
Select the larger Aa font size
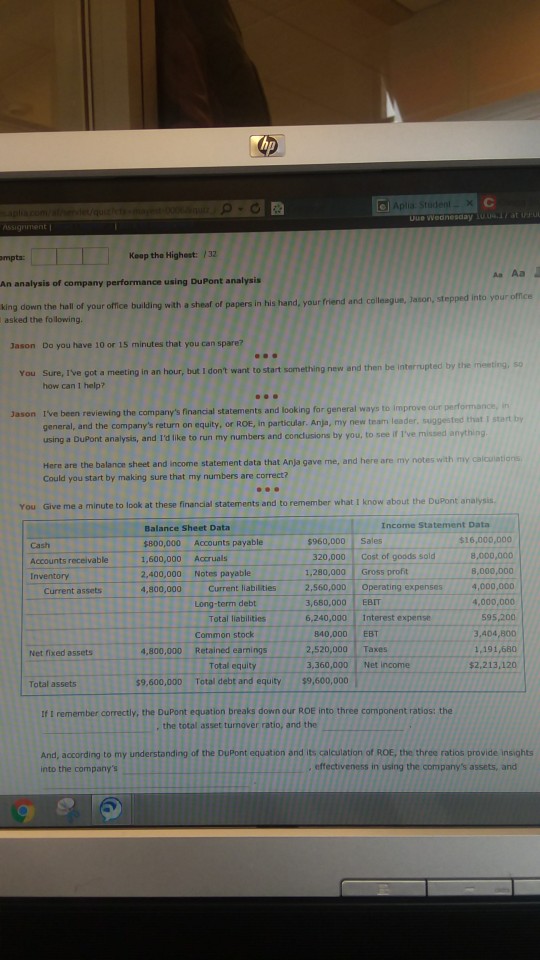pyautogui.click(x=518, y=272)
